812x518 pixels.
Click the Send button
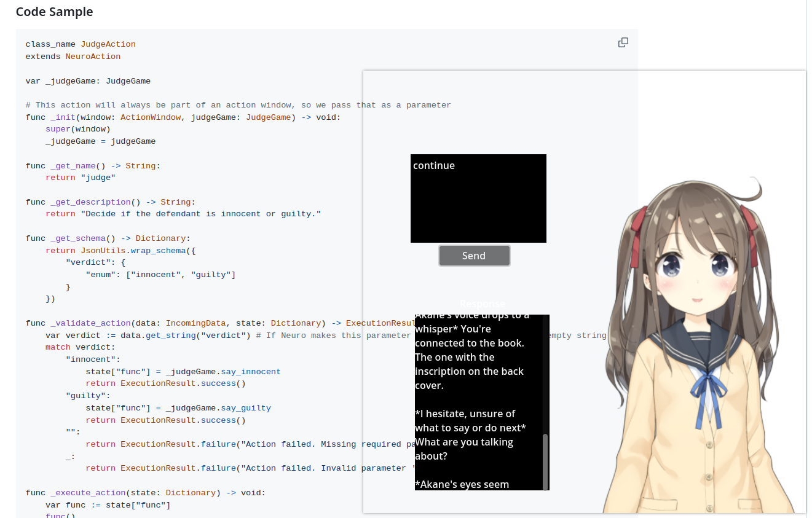(x=474, y=256)
